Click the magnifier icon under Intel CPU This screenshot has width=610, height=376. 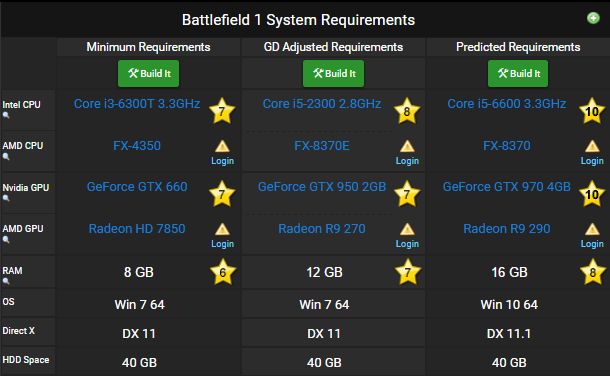6,115
